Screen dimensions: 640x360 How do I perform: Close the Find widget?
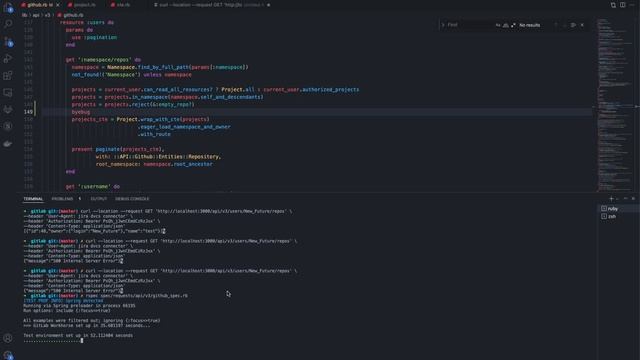[x=582, y=25]
